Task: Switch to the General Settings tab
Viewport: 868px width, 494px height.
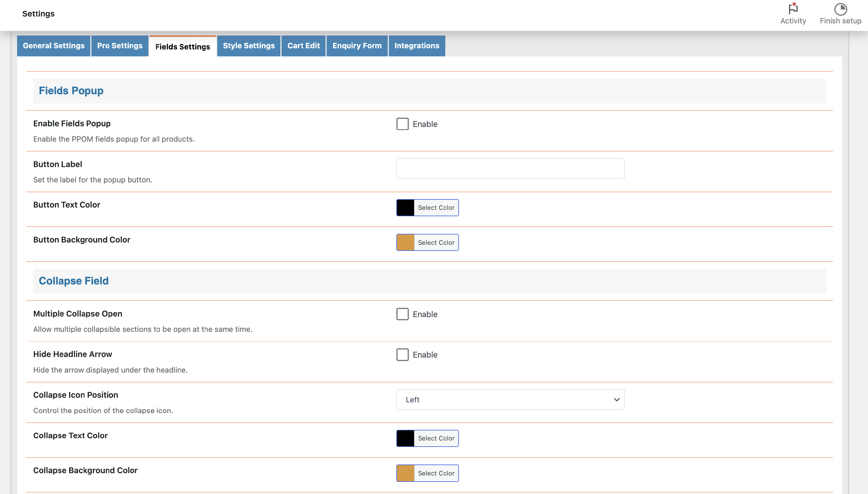Action: click(54, 46)
